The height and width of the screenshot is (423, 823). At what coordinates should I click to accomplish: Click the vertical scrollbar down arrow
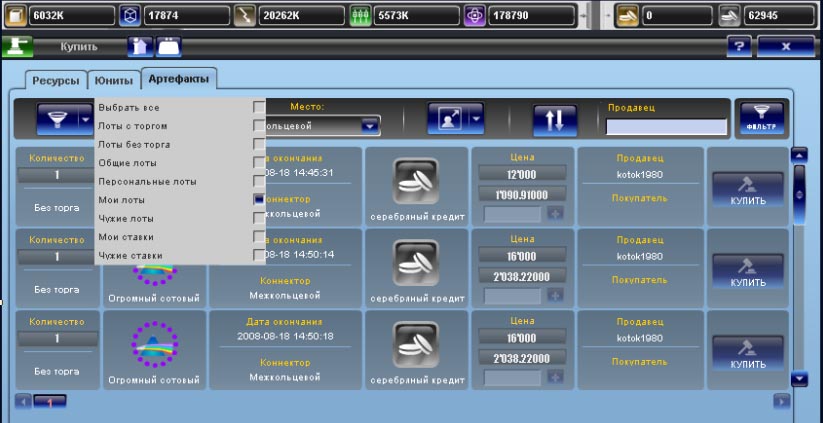click(x=798, y=378)
